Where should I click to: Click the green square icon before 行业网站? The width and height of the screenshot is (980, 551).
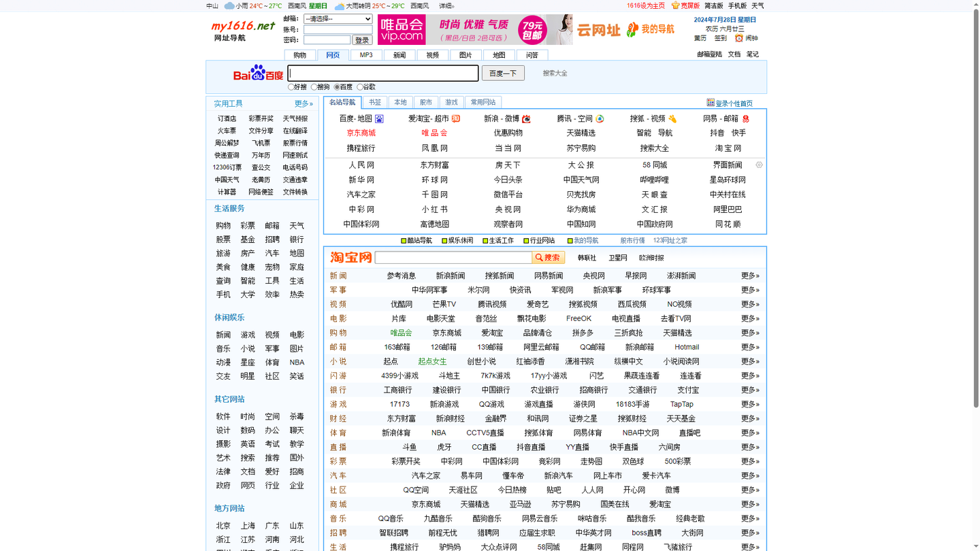pos(526,241)
